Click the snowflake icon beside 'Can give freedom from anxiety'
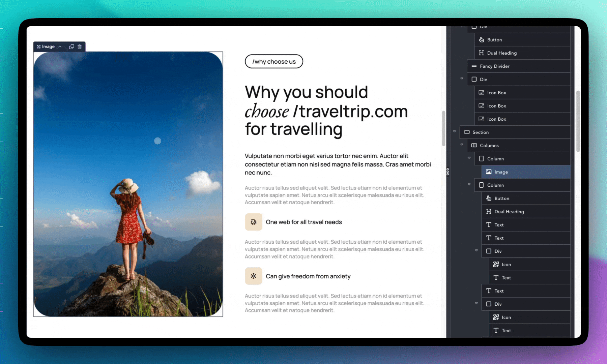Viewport: 607px width, 364px height. pos(254,276)
